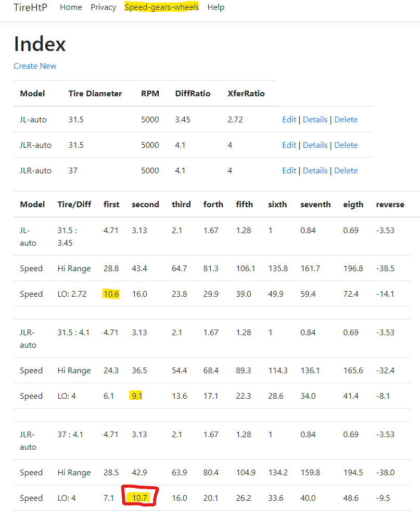420x531 pixels.
Task: Select the Speed-gears-wheels nav item
Action: tap(161, 7)
